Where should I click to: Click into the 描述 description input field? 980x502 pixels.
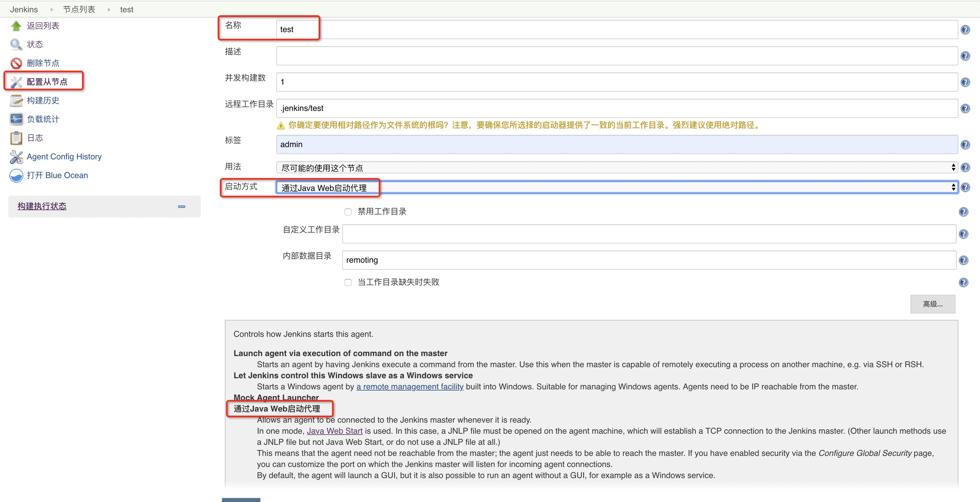(x=616, y=56)
